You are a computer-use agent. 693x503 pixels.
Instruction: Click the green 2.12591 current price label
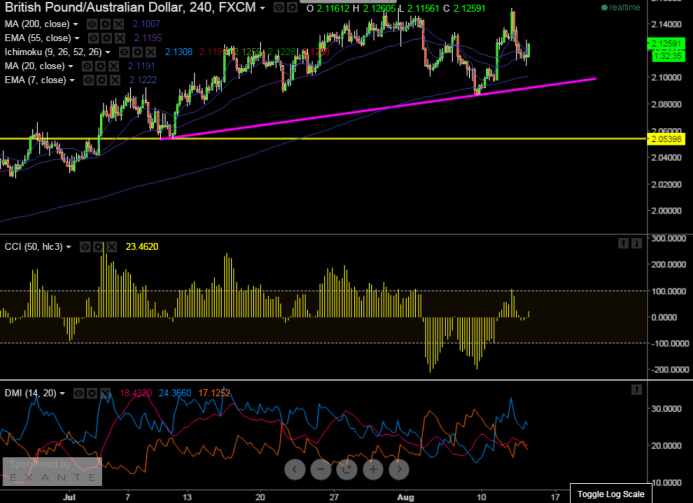666,43
